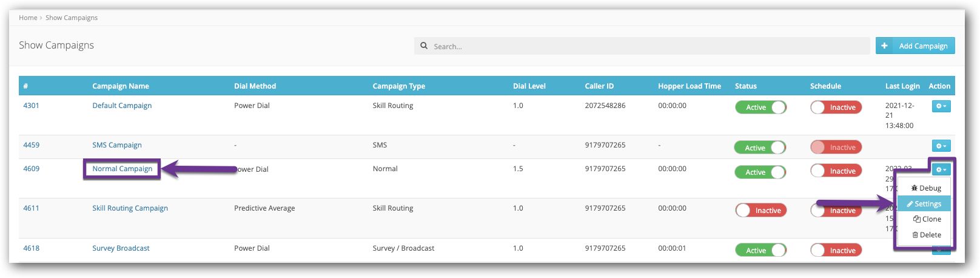
Task: Toggle Default Campaign status switch
Action: click(760, 107)
